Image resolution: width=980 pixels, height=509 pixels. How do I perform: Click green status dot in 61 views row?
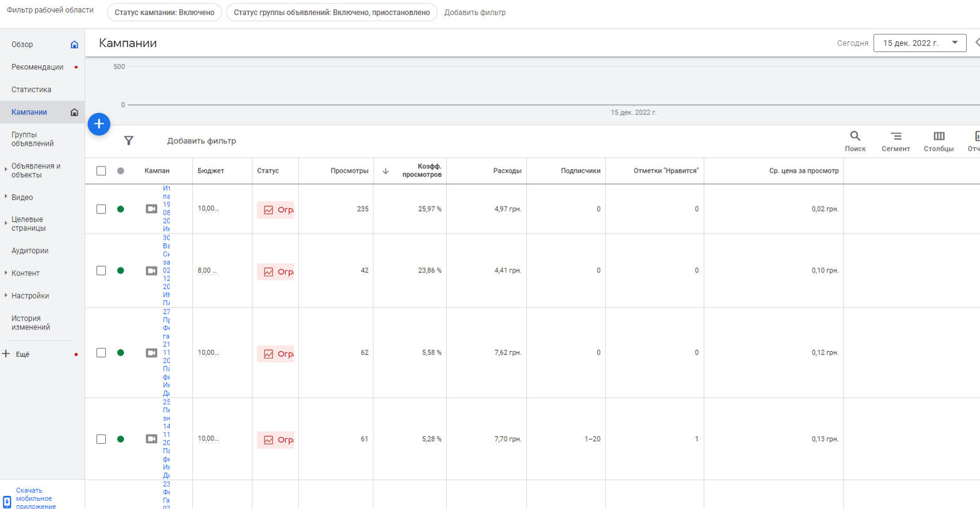click(120, 439)
